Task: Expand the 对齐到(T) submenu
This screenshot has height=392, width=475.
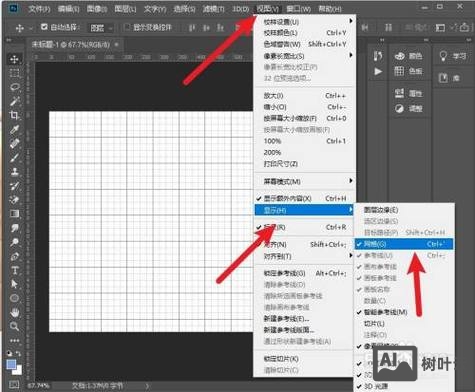Action: 304,256
